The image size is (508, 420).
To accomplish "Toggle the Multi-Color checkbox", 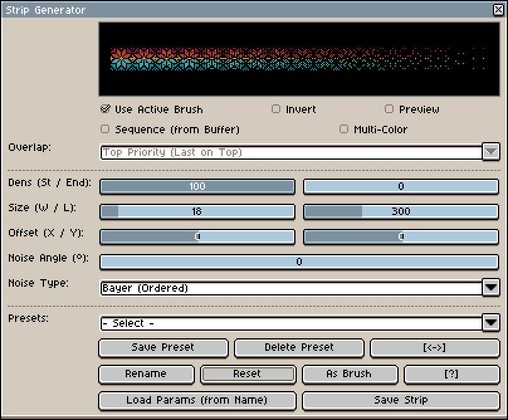I will tap(344, 129).
